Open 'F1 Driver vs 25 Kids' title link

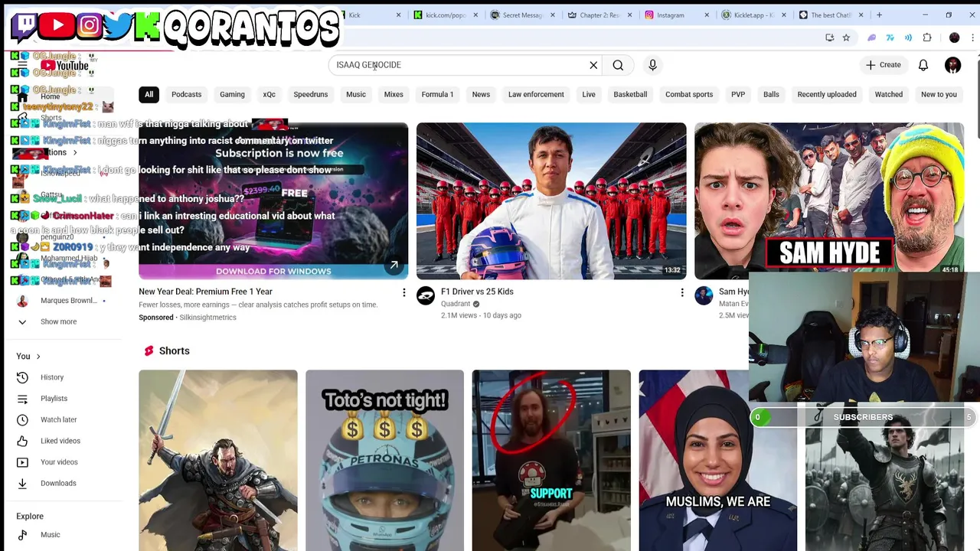click(477, 292)
